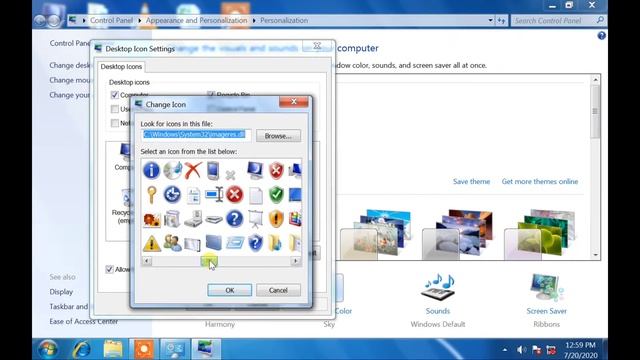Click the themes list scroll-down arrow
Image resolution: width=640 pixels, height=360 pixels.
click(596, 255)
